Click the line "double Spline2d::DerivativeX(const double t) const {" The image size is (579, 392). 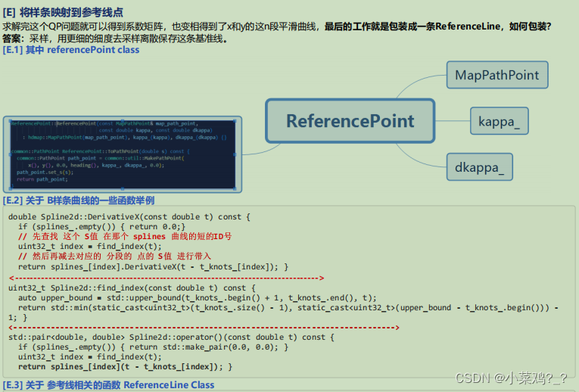(129, 216)
